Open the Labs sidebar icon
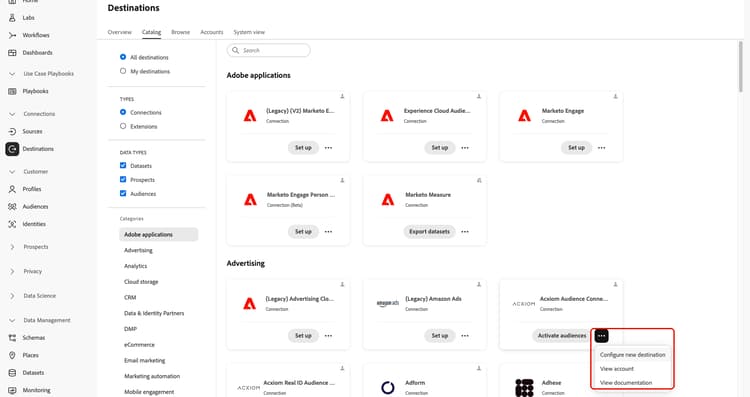 12,18
